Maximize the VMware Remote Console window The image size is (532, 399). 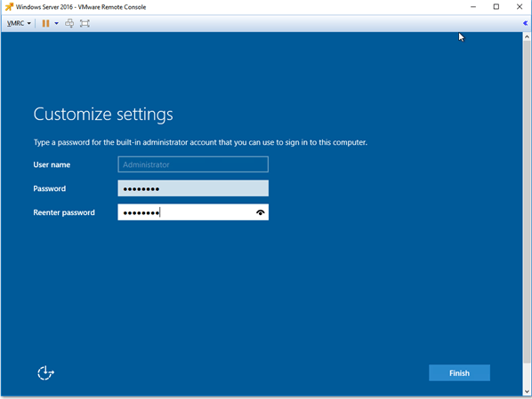pos(496,7)
